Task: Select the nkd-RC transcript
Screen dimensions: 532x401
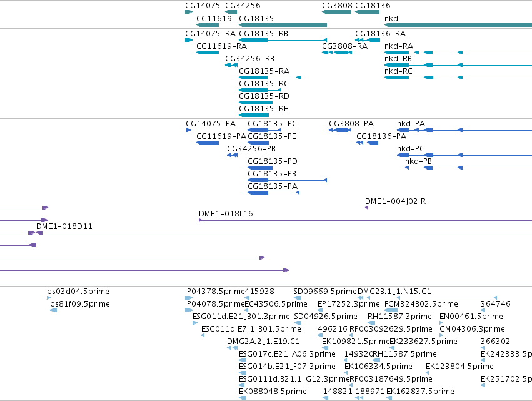Action: click(458, 78)
